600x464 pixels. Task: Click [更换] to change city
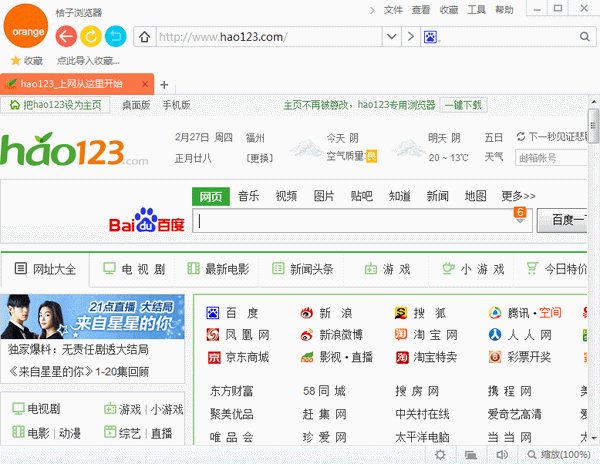coord(259,158)
